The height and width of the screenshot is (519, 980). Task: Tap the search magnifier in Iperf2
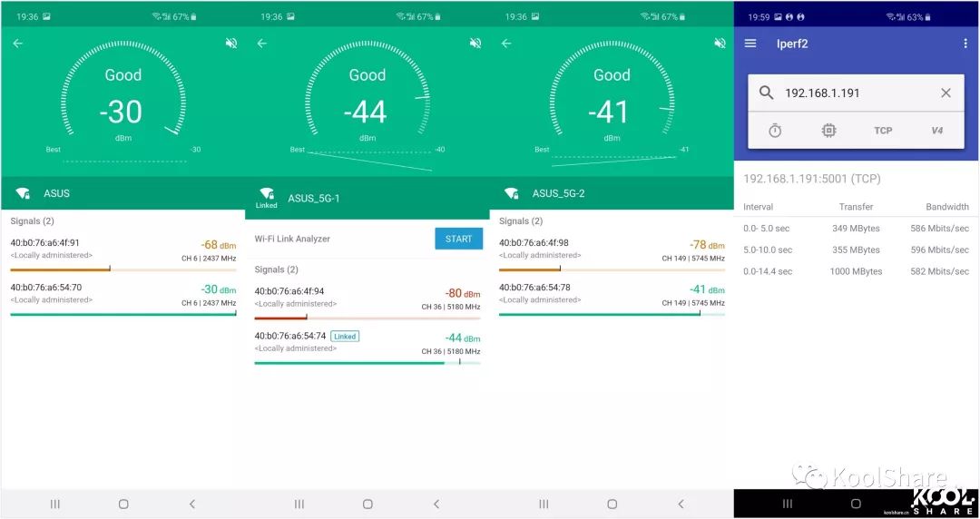pos(766,93)
